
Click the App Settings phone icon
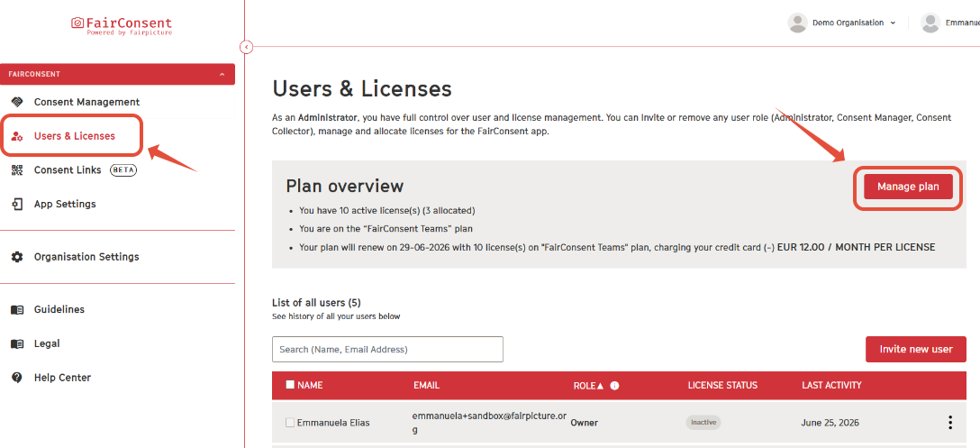click(17, 204)
